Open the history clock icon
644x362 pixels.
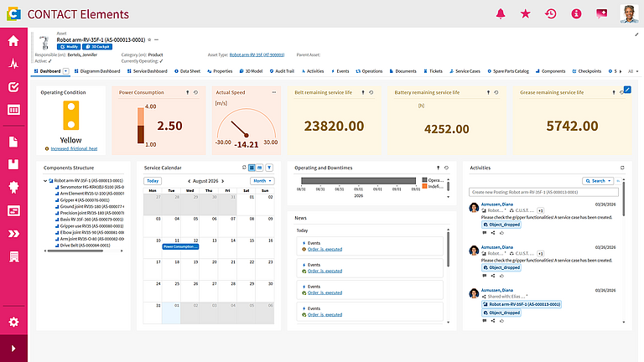tap(551, 14)
